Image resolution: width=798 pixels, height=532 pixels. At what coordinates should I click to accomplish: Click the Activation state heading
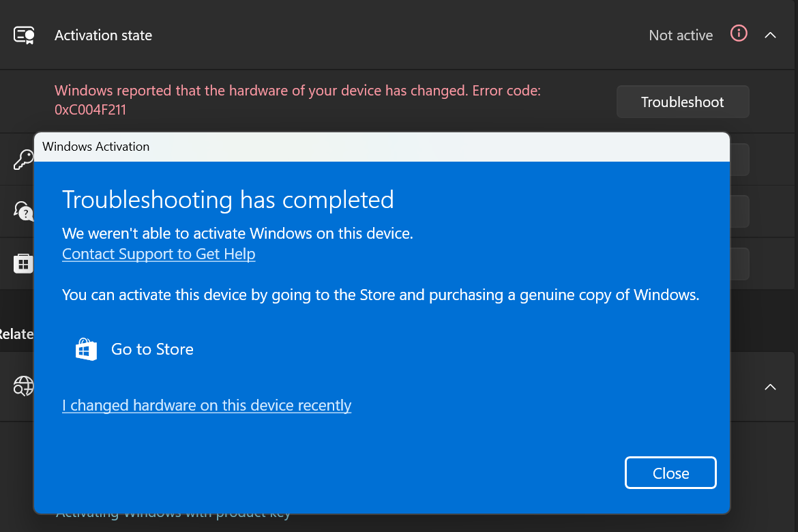[x=103, y=35]
